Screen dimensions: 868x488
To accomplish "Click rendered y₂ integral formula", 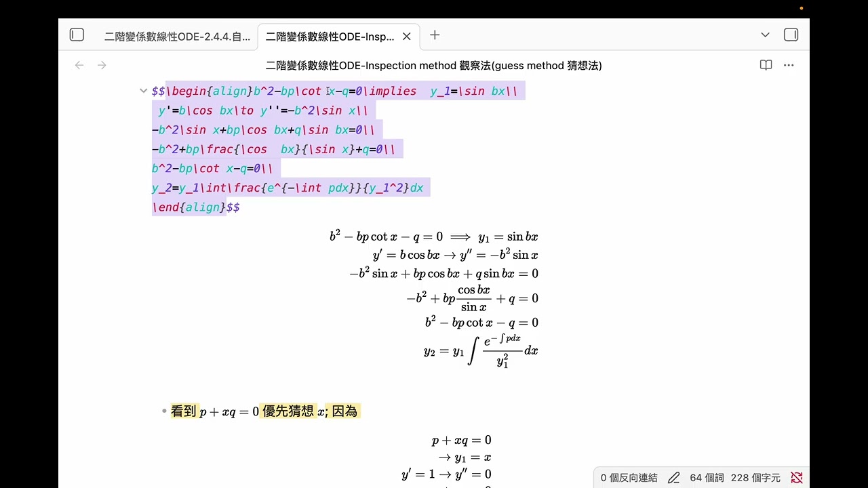I will click(481, 352).
